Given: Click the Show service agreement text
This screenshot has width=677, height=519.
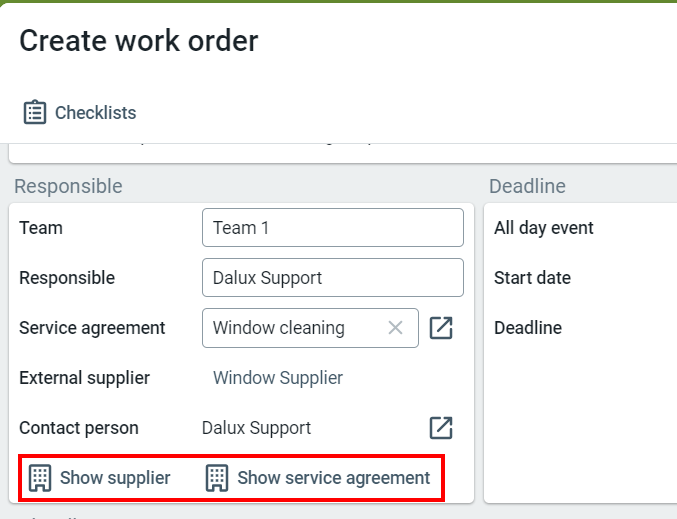Looking at the screenshot, I should tap(334, 478).
